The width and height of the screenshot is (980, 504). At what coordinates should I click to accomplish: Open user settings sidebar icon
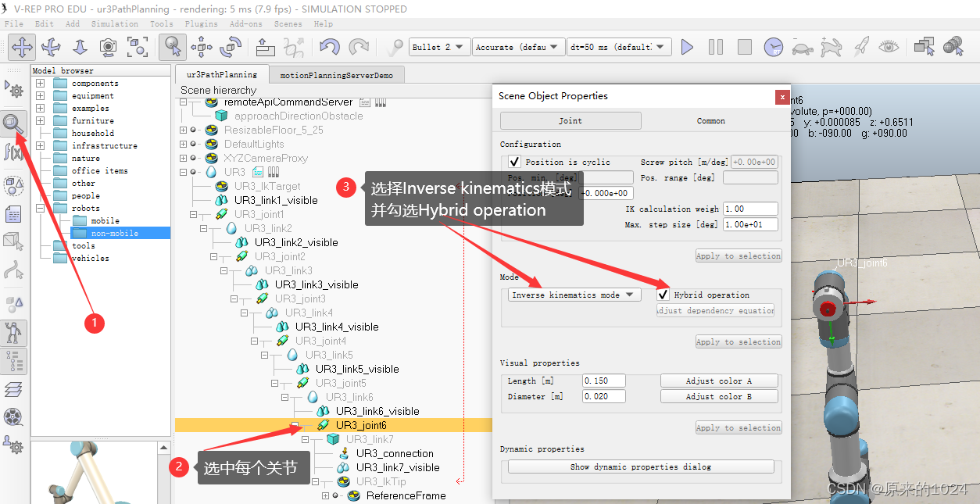(x=14, y=445)
